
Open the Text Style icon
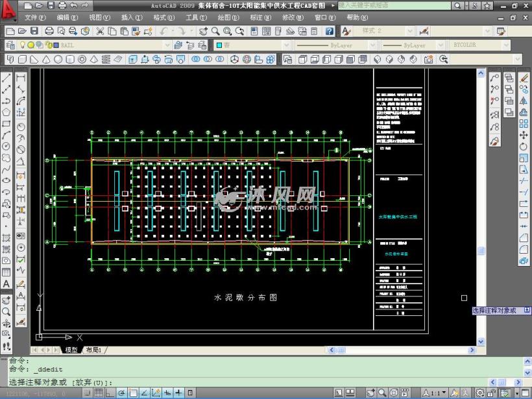coord(346,32)
